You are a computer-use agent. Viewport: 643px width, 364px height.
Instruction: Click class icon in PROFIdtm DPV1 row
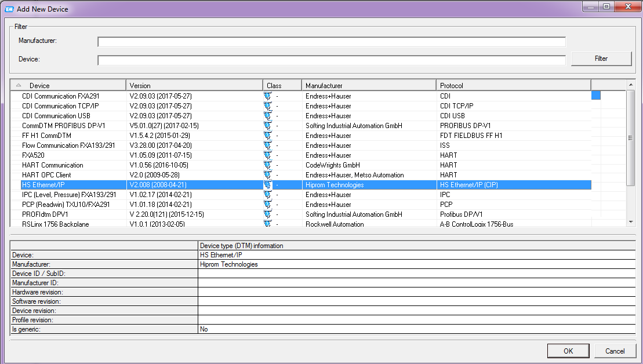pos(267,214)
